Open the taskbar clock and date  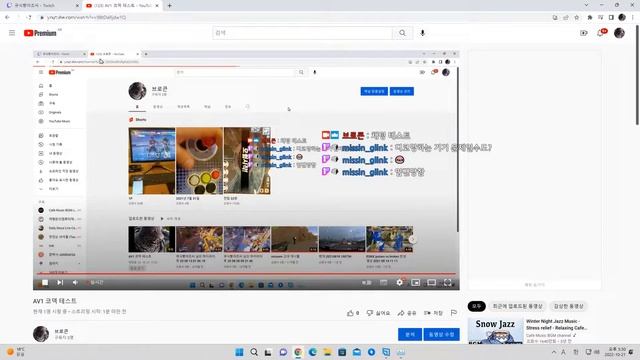click(616, 352)
